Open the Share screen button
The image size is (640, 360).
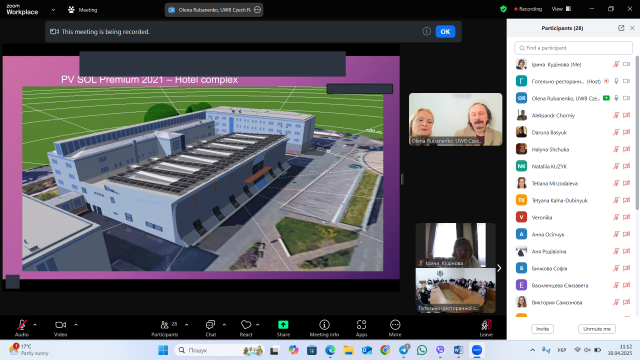coord(283,325)
